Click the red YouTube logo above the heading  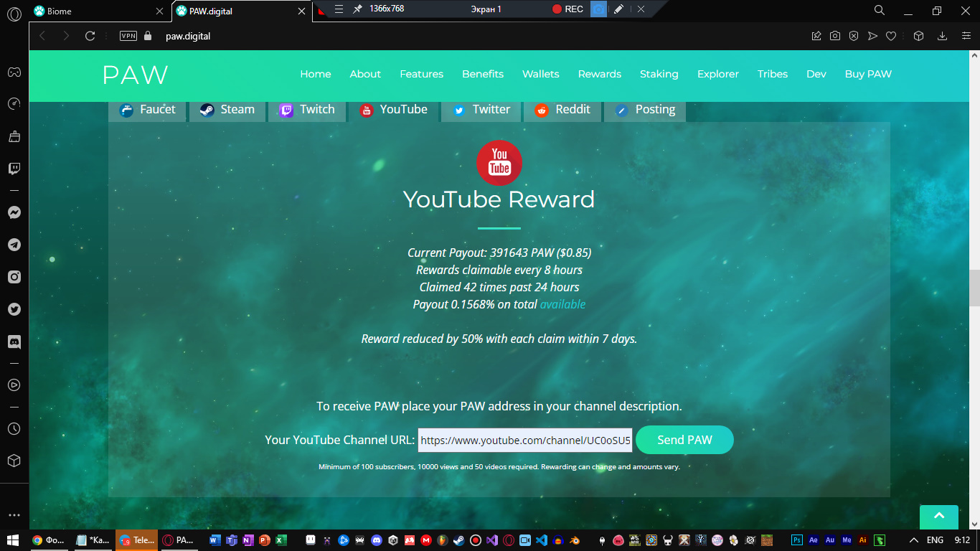pos(499,163)
